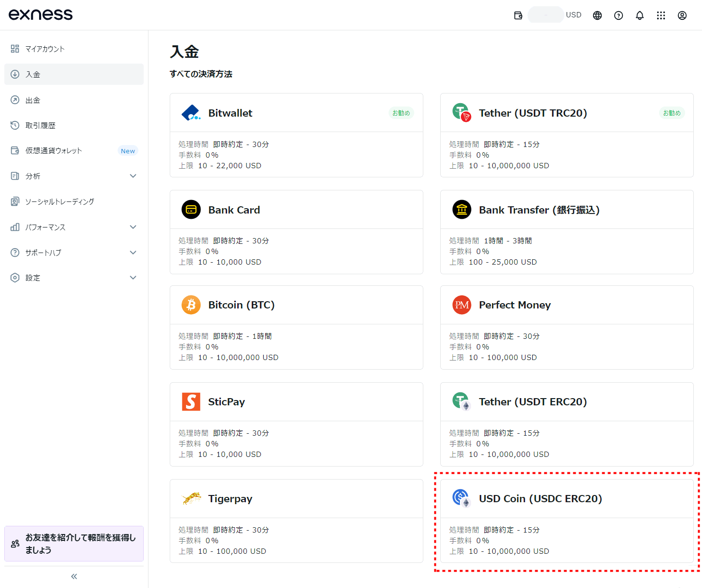
Task: Click the 100 - 25,000 USD limit text
Action: [503, 262]
